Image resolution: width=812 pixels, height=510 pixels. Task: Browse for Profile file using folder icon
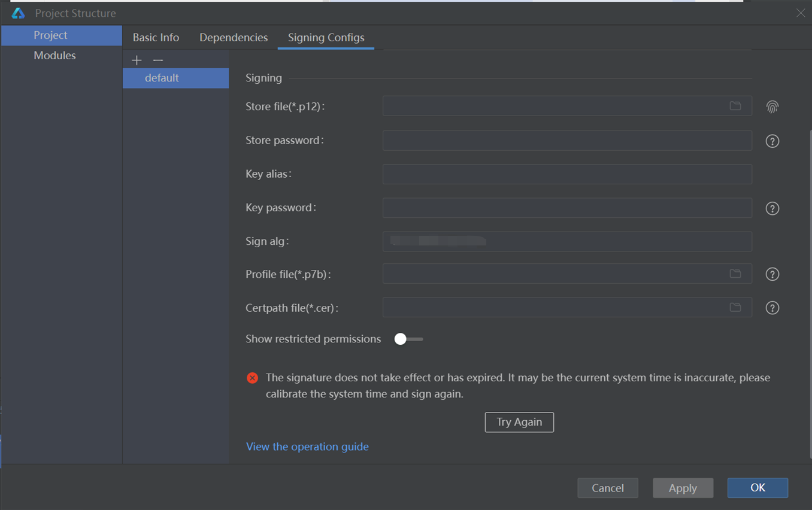pos(735,274)
